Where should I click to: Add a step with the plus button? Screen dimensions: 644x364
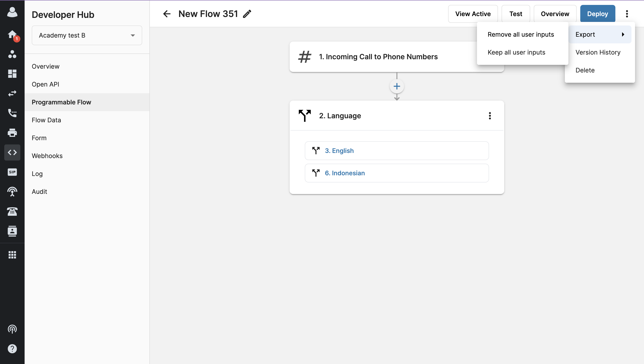point(396,87)
